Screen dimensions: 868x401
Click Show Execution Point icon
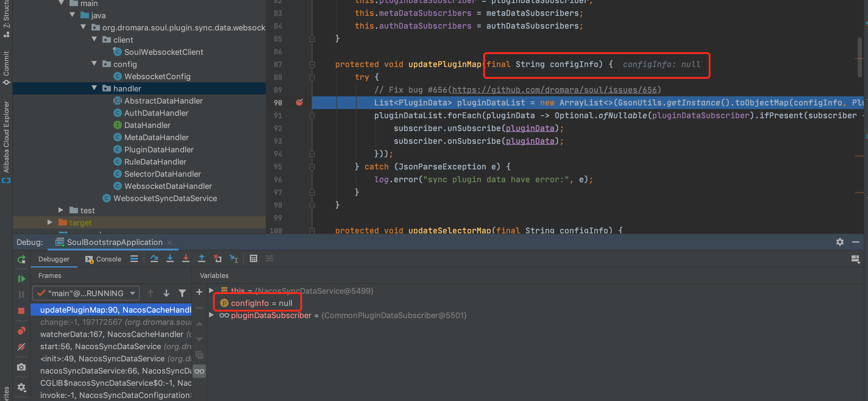point(134,258)
